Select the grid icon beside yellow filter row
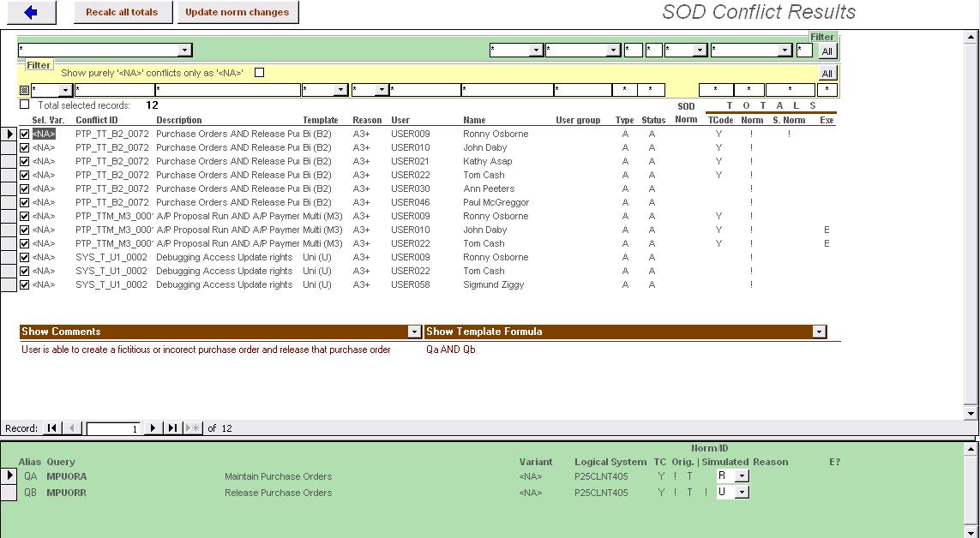 (x=24, y=91)
